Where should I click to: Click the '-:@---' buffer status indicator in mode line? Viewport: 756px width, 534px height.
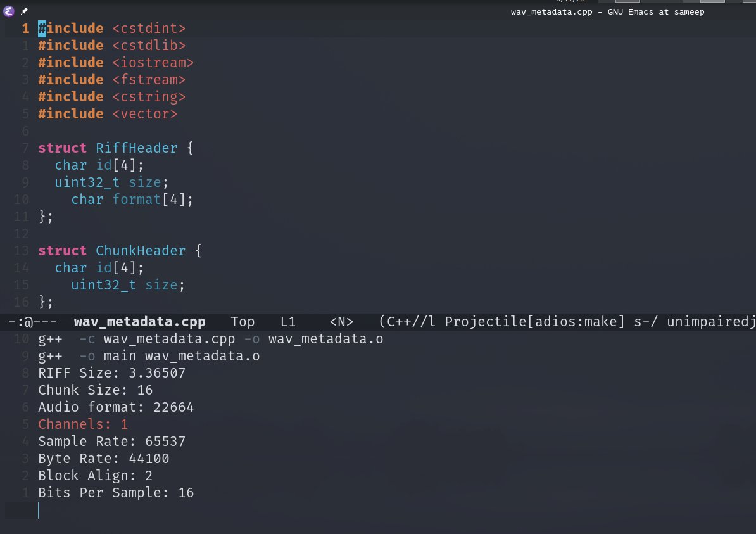point(33,322)
